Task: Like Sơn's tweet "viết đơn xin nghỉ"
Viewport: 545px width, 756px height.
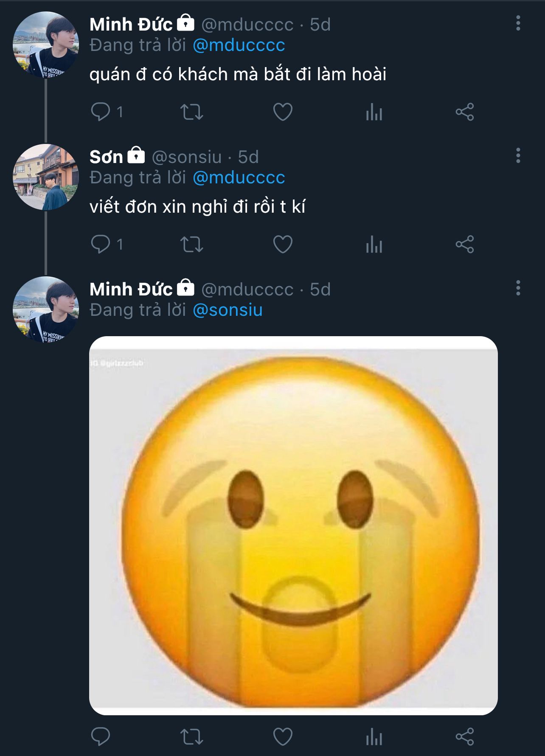Action: 283,245
